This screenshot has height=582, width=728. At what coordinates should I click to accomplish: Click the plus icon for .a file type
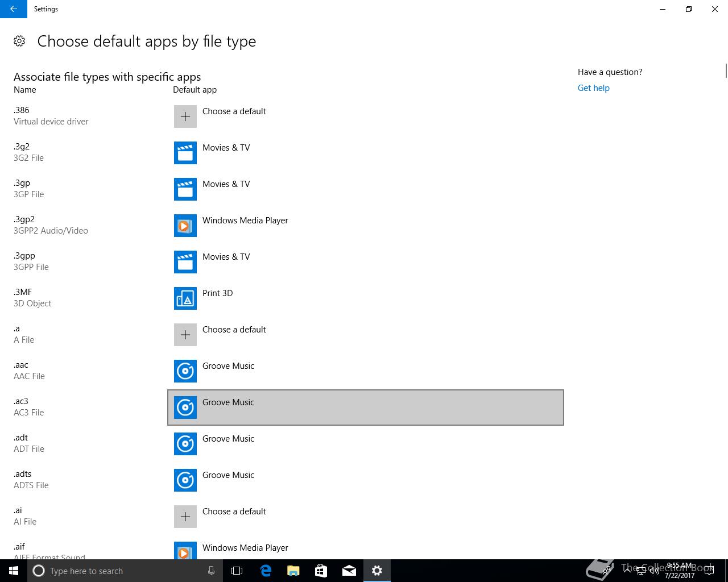(185, 335)
